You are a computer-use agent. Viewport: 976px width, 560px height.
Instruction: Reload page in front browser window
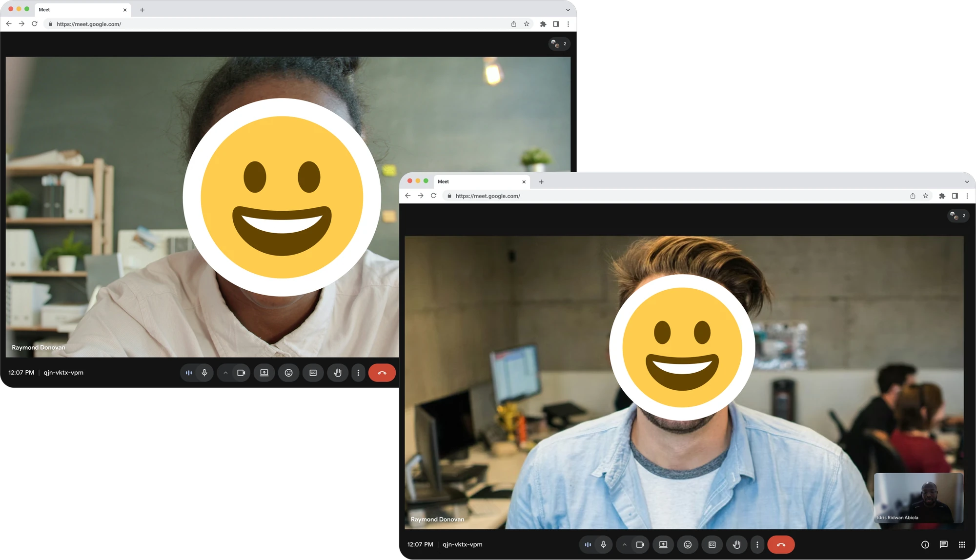(x=433, y=196)
